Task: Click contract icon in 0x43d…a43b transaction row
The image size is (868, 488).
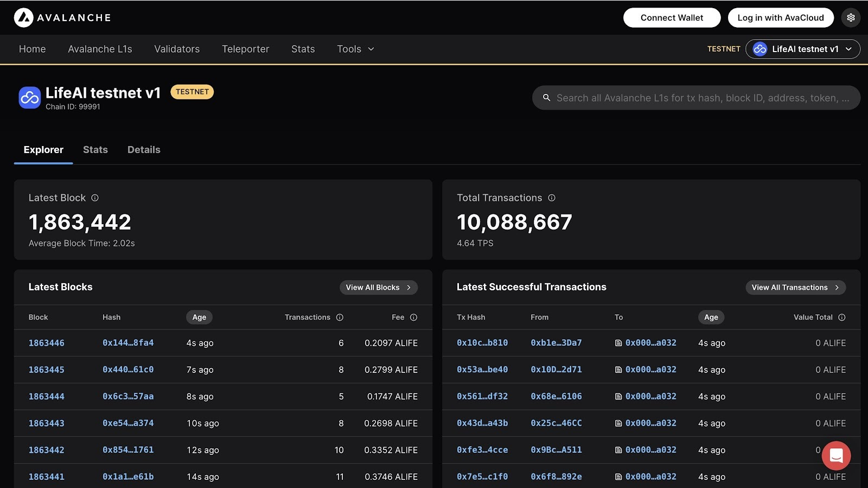Action: tap(618, 423)
